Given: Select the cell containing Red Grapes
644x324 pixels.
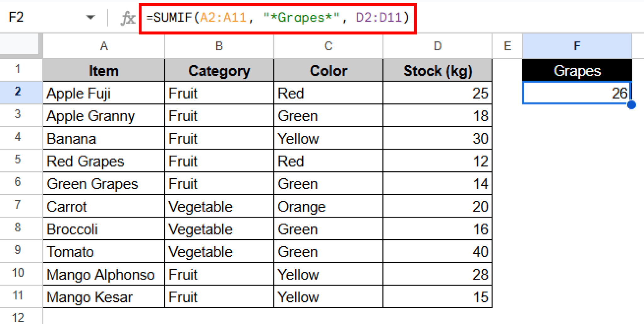Looking at the screenshot, I should pyautogui.click(x=103, y=161).
